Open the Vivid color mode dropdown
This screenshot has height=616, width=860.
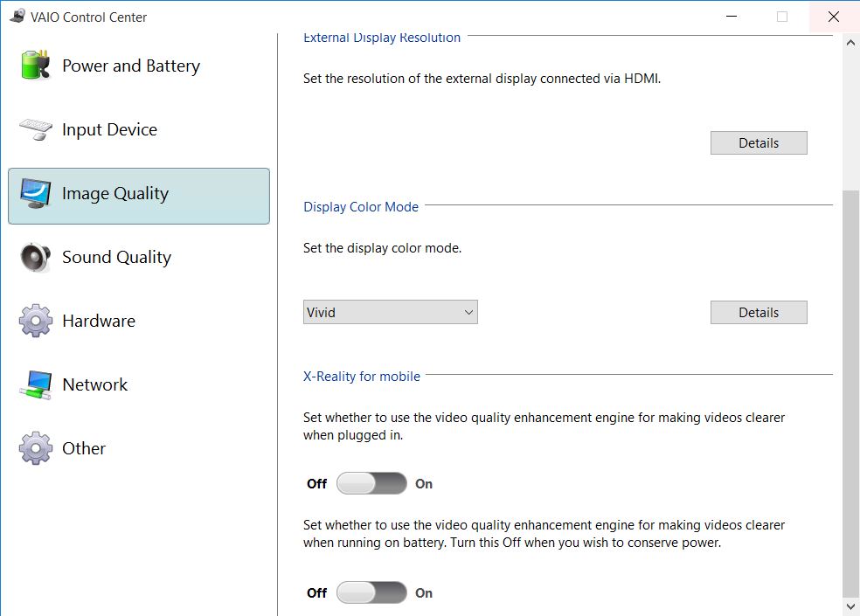pos(390,312)
